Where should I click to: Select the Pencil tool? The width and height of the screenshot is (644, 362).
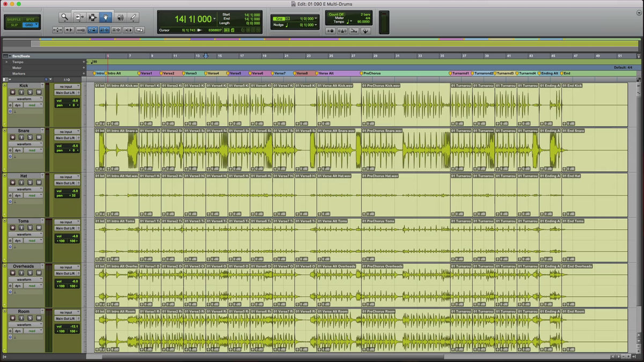[133, 17]
